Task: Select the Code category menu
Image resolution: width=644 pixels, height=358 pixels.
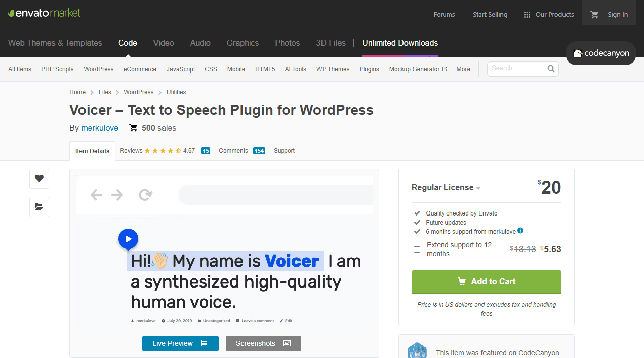Action: 128,43
